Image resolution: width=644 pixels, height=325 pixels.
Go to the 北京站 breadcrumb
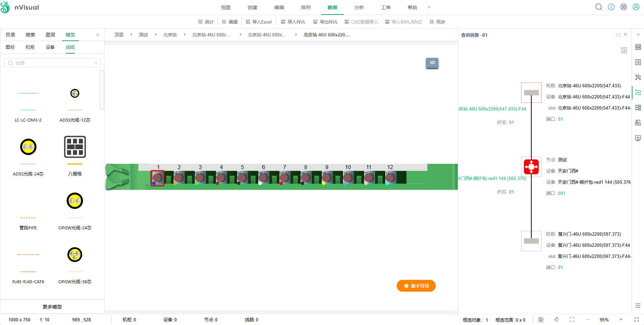pyautogui.click(x=170, y=35)
